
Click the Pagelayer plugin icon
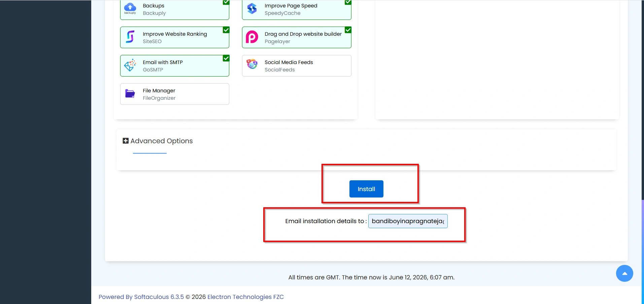[x=252, y=37]
